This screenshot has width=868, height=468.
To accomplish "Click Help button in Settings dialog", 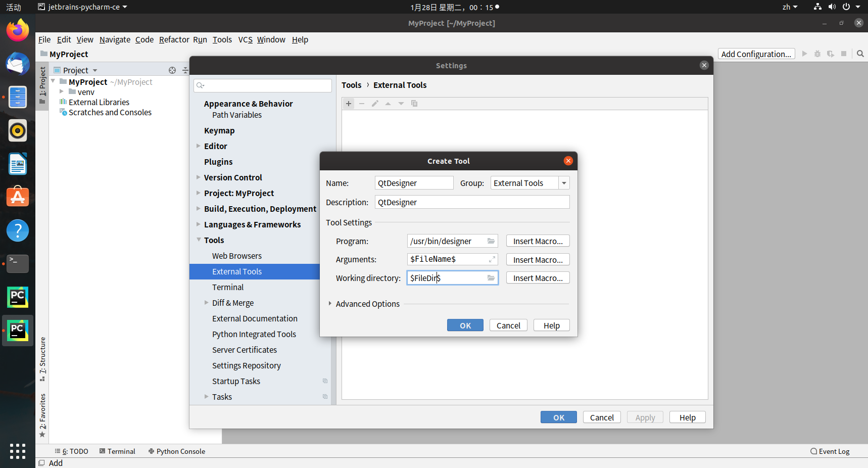I will tap(688, 417).
